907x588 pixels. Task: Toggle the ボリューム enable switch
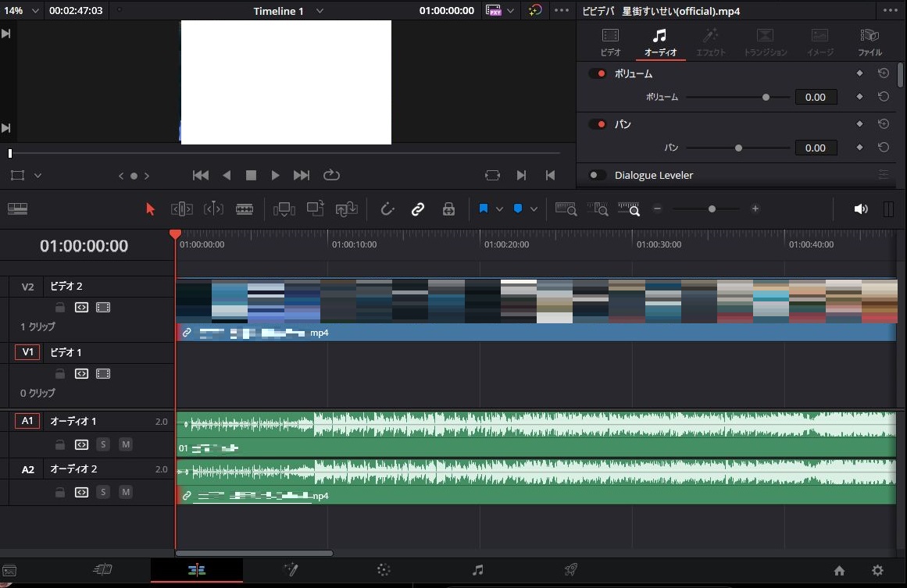tap(598, 73)
